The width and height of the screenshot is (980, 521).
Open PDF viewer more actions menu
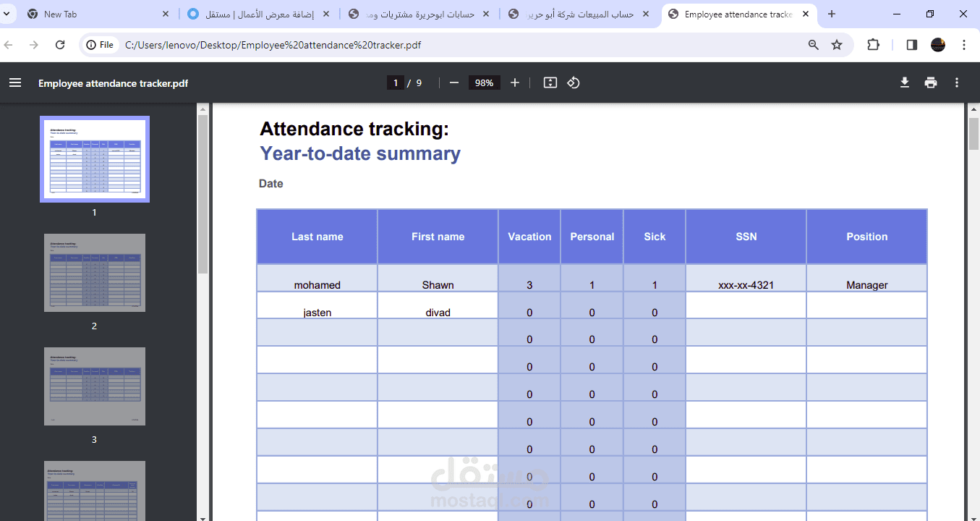[x=957, y=83]
